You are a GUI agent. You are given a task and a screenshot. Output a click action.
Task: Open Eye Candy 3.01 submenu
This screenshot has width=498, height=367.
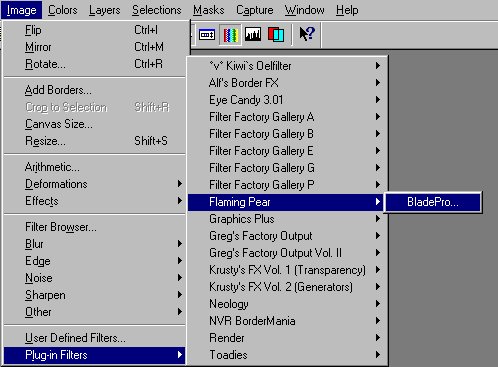coord(287,100)
